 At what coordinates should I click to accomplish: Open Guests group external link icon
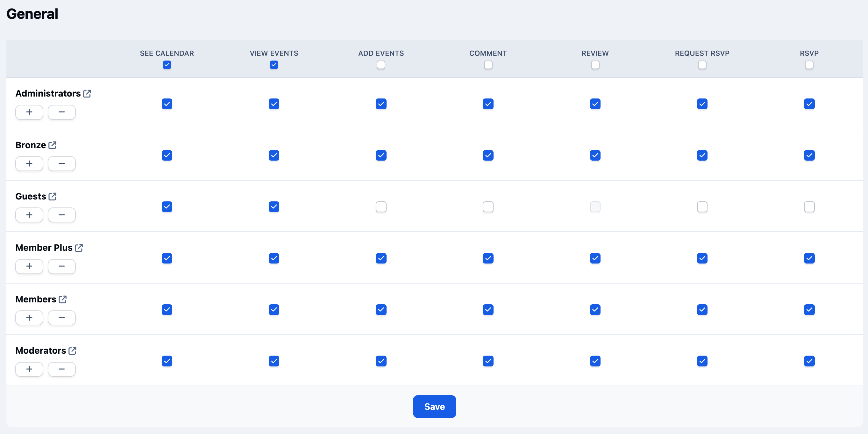52,196
